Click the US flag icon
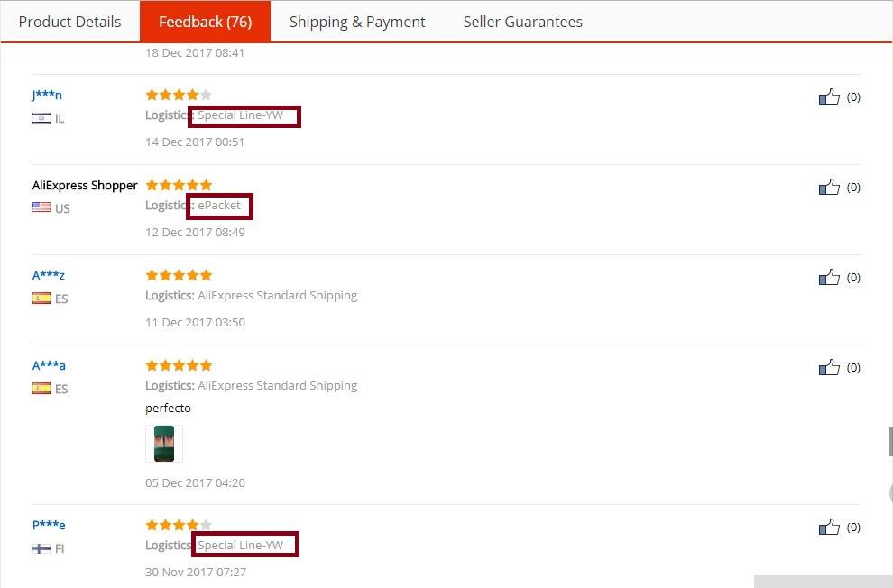The height and width of the screenshot is (588, 893). click(x=41, y=207)
